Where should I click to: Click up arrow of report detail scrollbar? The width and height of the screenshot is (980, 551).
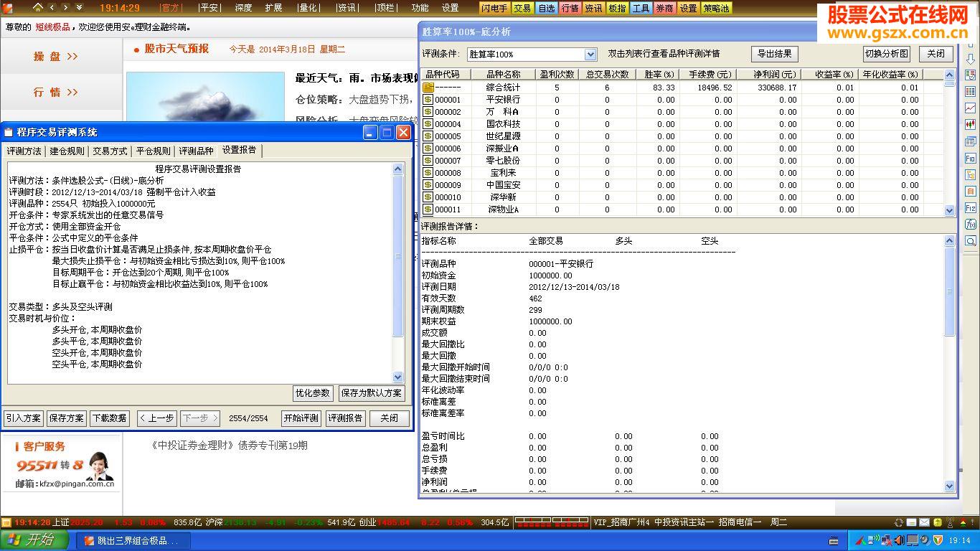(950, 240)
